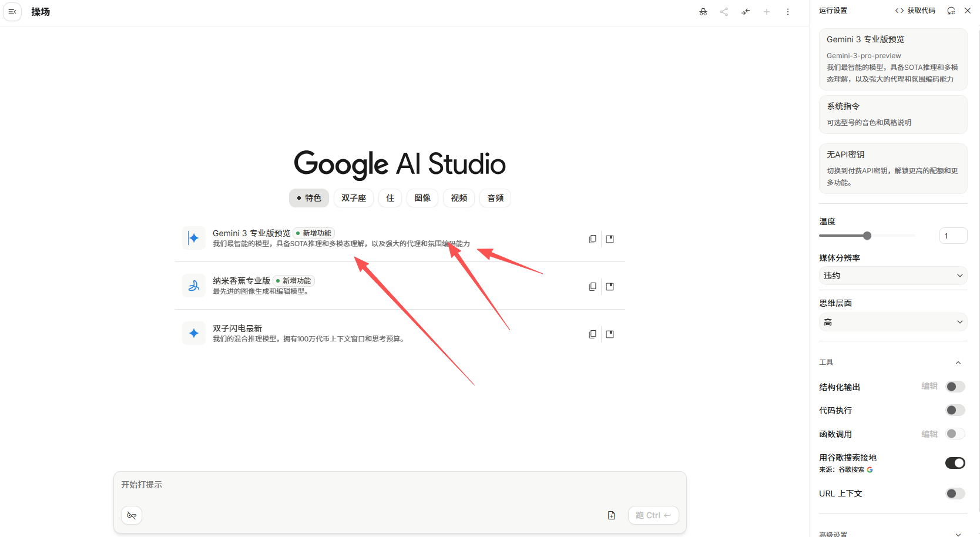
Task: Enable the 代码执行 switch
Action: coord(955,410)
